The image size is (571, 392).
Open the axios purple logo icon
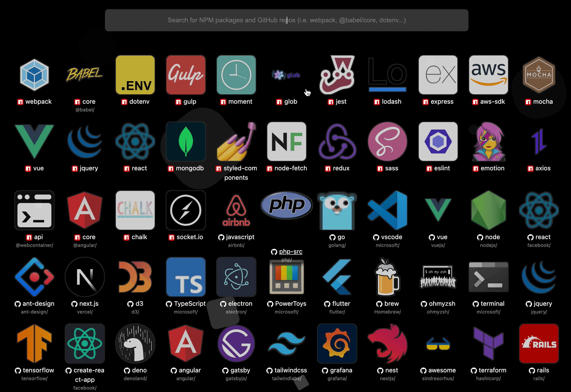coord(539,141)
